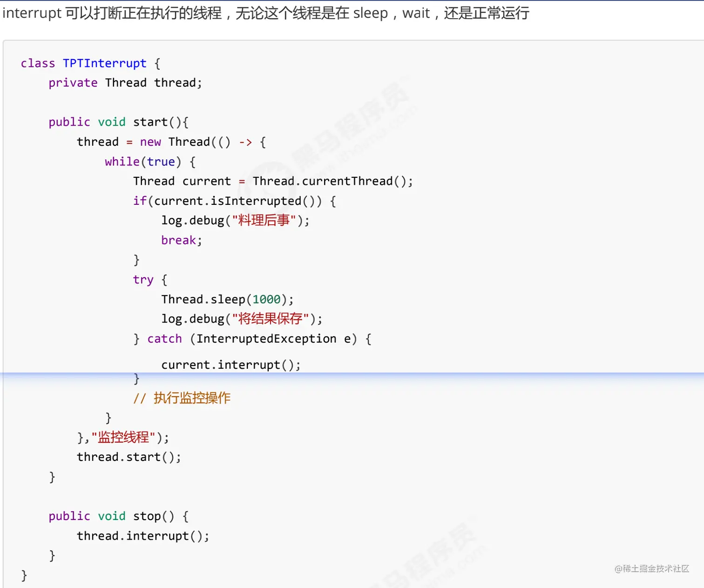Click 'Thread.currentThread();' call
Screen dimensions: 704x588
point(333,181)
